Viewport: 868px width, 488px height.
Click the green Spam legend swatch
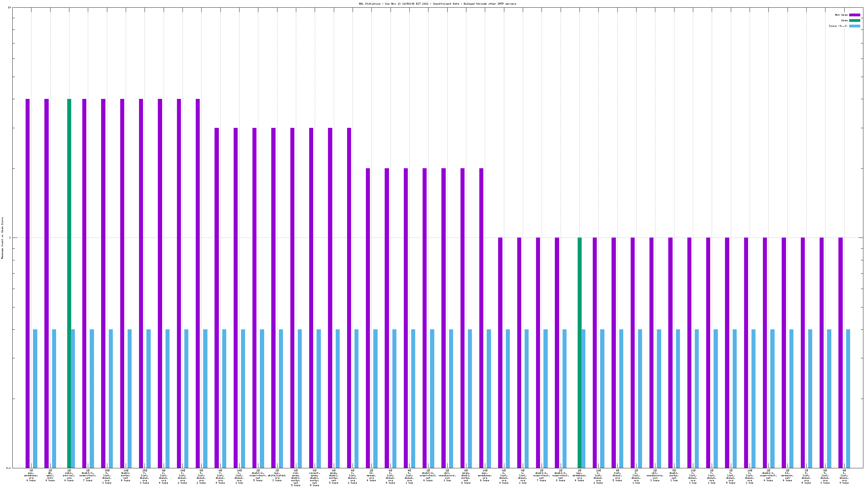pos(854,21)
